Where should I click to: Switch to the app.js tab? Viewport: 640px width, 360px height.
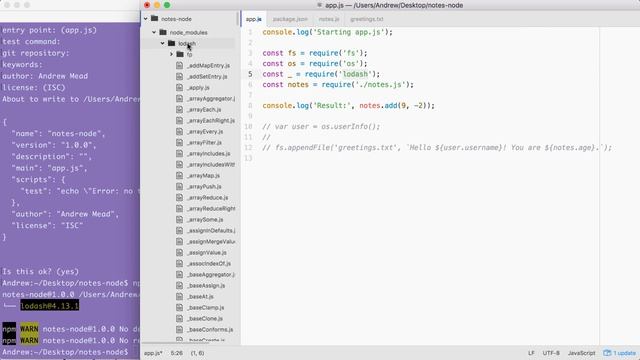253,19
